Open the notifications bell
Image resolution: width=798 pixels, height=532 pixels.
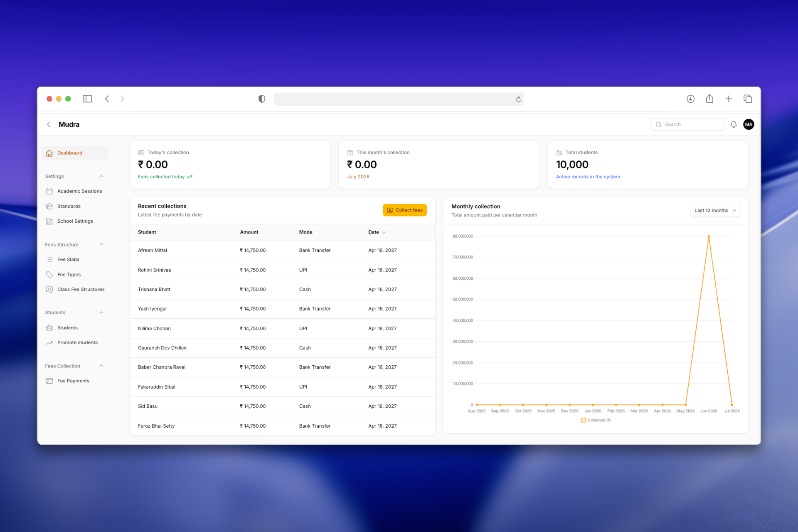tap(734, 124)
